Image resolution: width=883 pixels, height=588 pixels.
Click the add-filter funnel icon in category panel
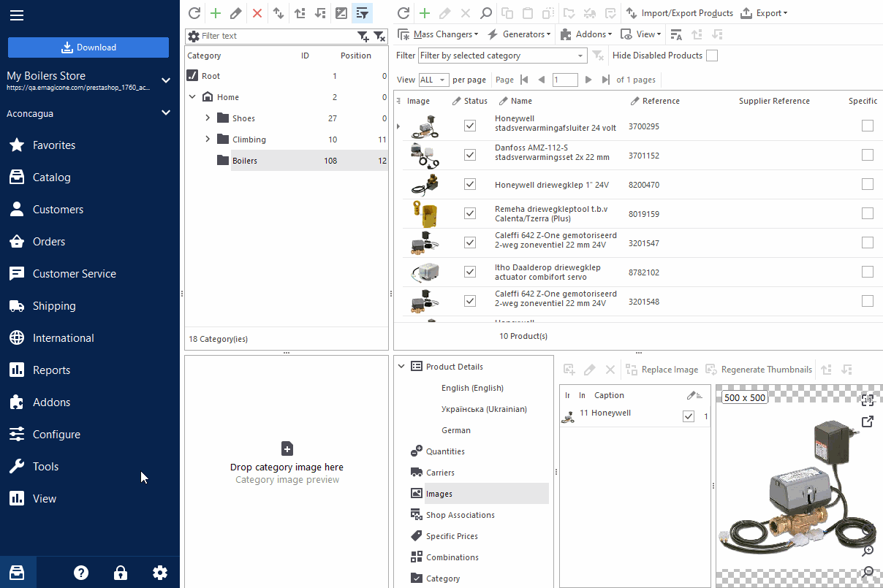(x=363, y=36)
